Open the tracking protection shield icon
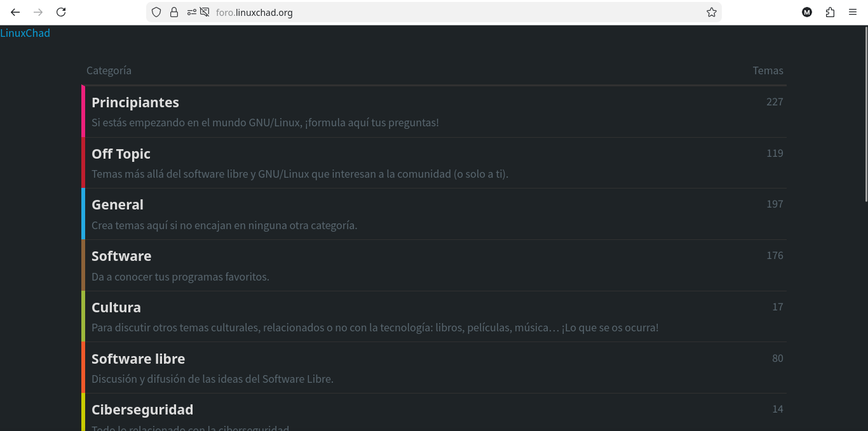 point(156,12)
